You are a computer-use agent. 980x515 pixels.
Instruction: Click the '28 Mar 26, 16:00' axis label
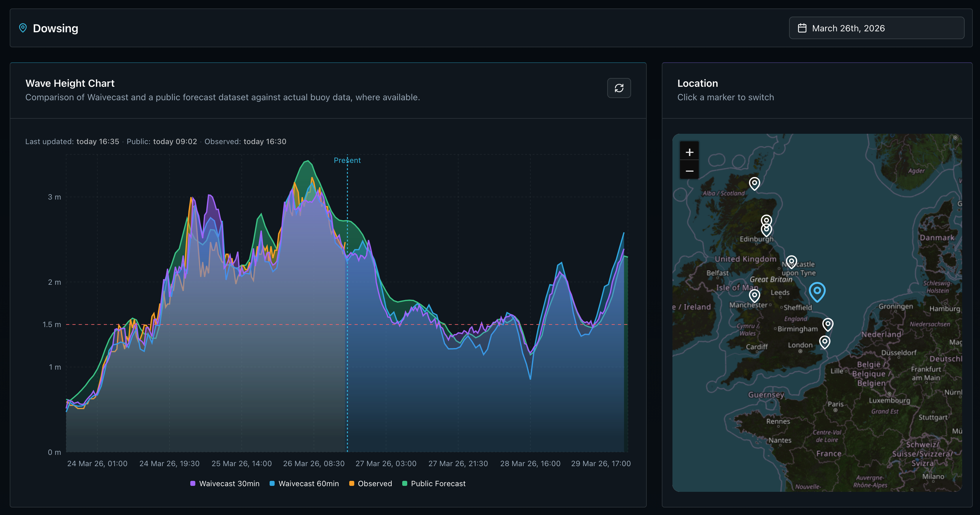[x=530, y=464]
